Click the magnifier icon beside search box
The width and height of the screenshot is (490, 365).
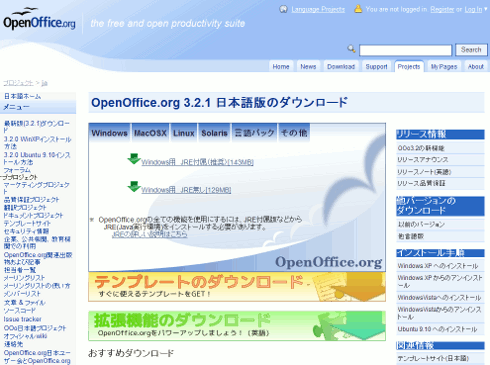(x=351, y=49)
